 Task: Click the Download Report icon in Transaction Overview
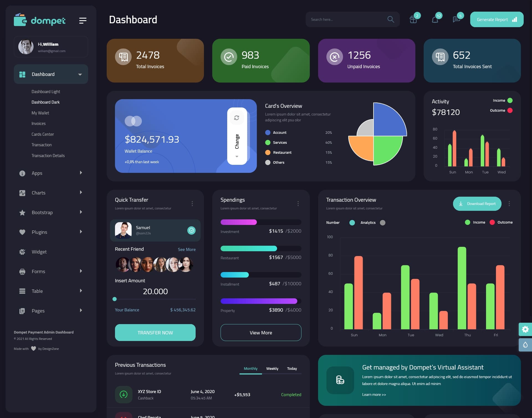point(461,203)
